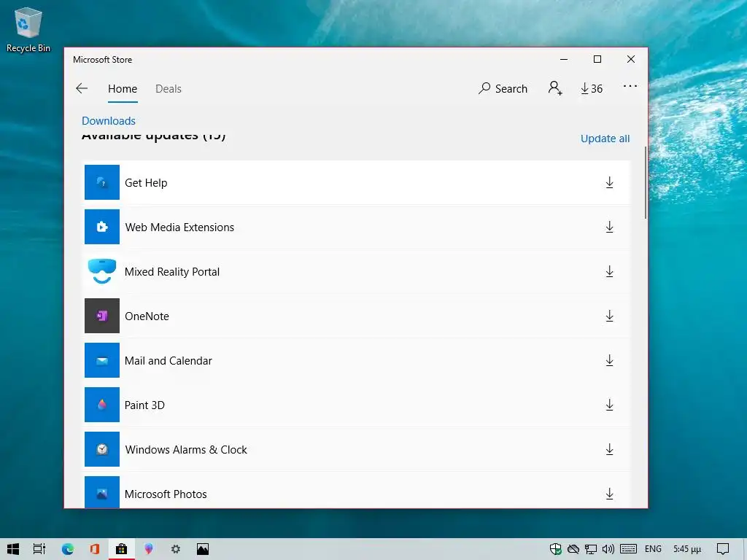The height and width of the screenshot is (560, 747).
Task: Close the Microsoft Store window
Action: [631, 59]
